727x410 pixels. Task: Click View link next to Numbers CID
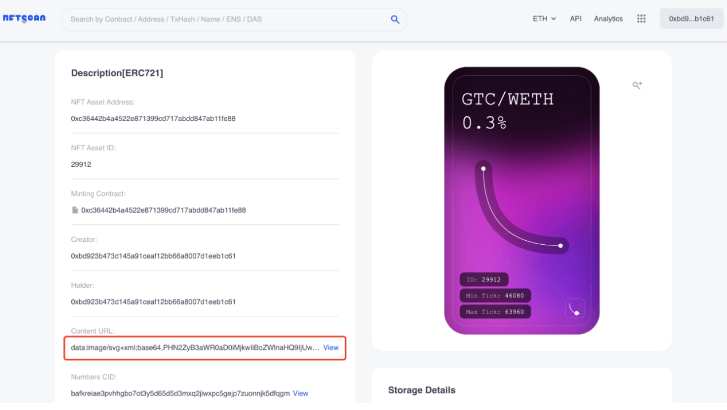tap(300, 393)
